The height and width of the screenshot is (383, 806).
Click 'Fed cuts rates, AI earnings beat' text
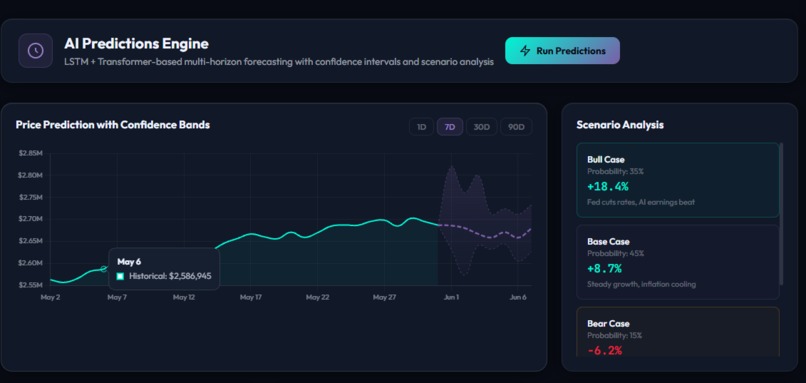[641, 202]
